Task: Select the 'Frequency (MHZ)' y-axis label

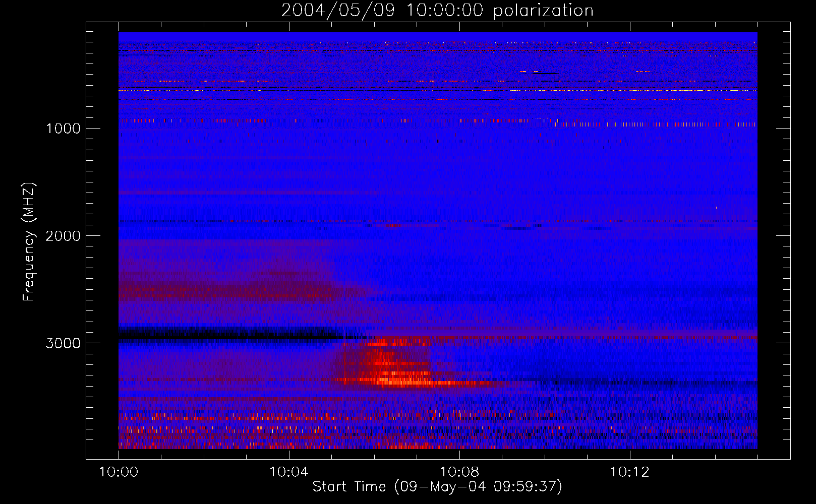Action: [x=29, y=241]
